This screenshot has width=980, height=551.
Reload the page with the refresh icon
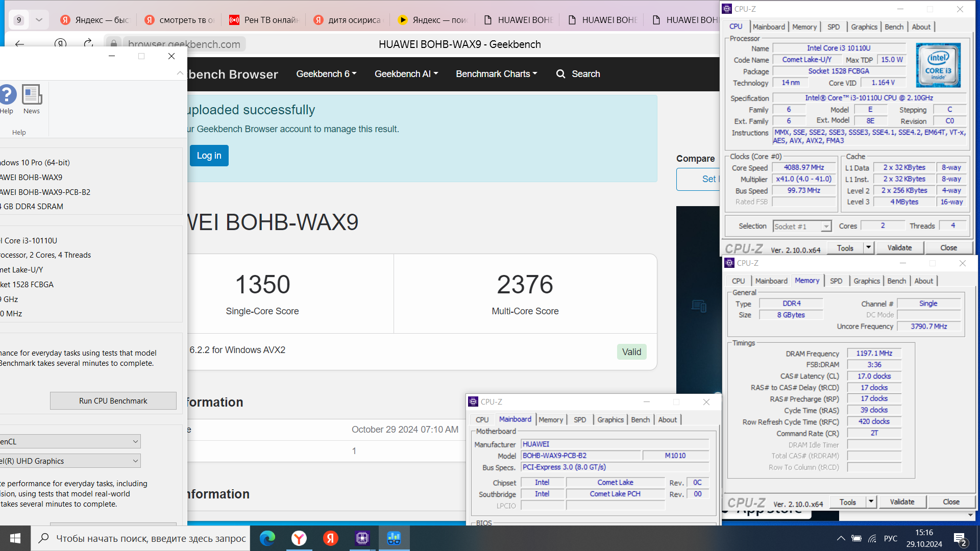click(x=88, y=43)
